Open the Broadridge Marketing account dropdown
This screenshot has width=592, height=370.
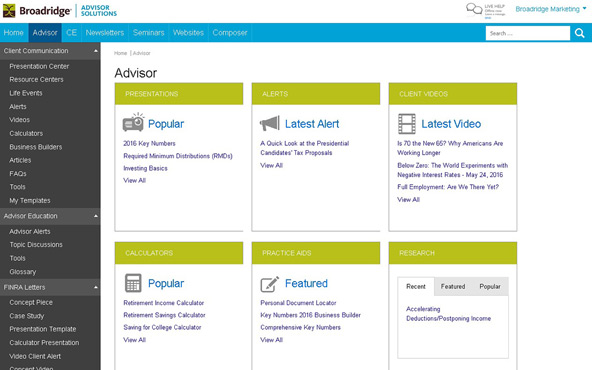tap(550, 9)
